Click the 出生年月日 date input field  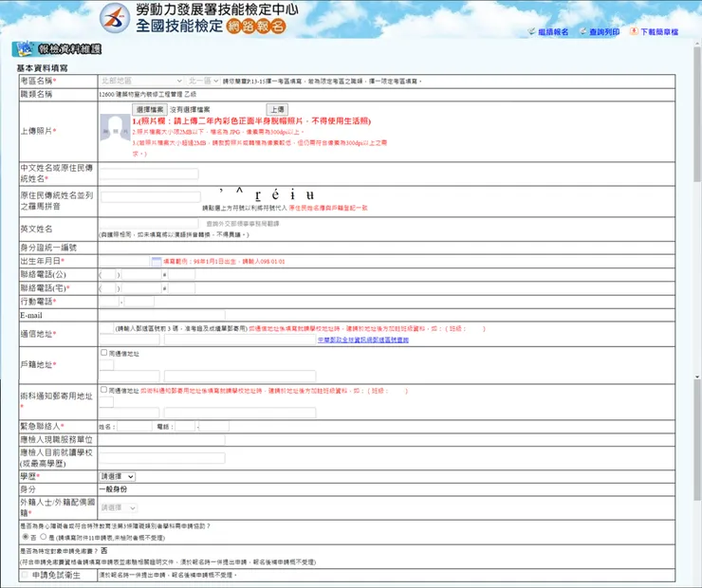[124, 262]
